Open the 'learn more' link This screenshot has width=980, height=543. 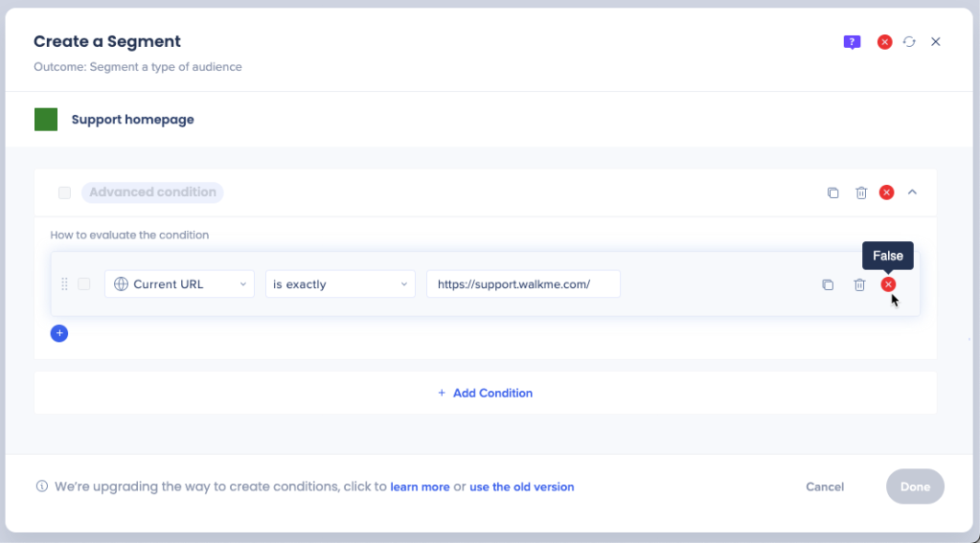pyautogui.click(x=420, y=486)
